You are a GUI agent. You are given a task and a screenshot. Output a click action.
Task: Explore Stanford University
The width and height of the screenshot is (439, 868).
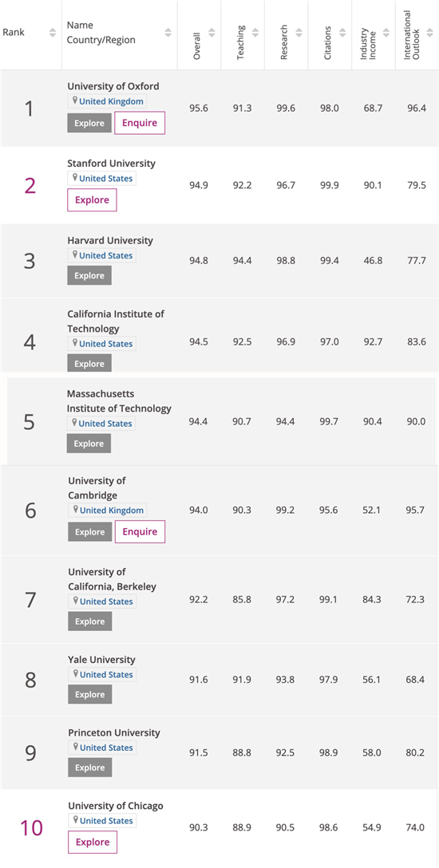coord(92,199)
